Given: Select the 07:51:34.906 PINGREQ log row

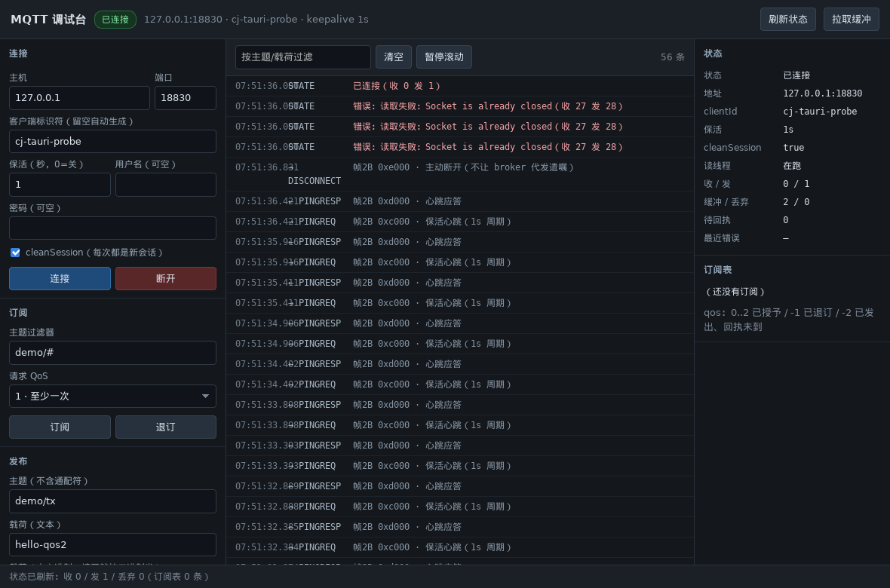Looking at the screenshot, I should click(x=460, y=344).
